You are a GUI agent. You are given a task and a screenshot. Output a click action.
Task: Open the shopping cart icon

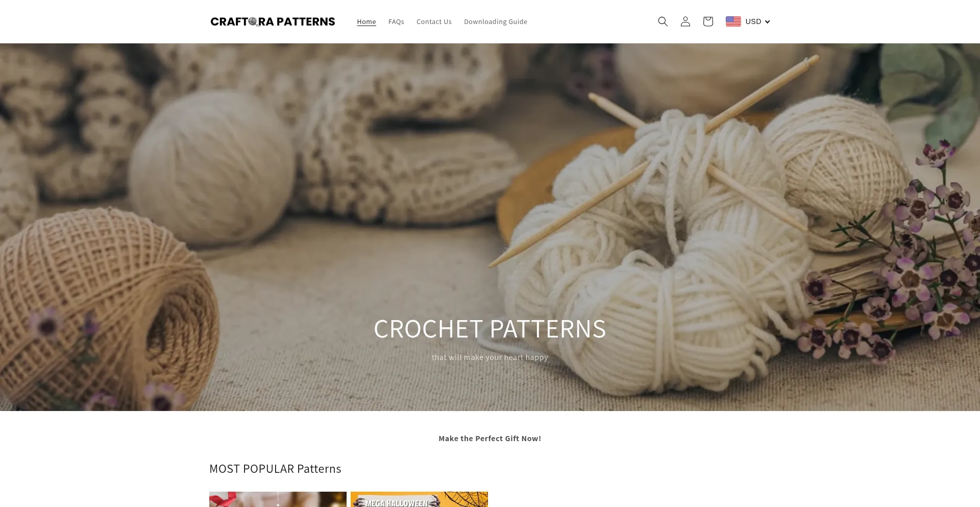click(x=707, y=21)
